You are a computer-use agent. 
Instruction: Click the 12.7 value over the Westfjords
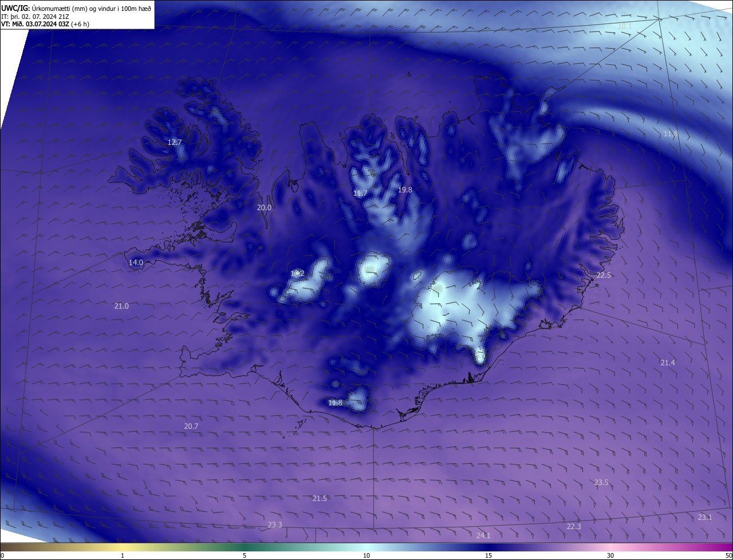click(175, 142)
